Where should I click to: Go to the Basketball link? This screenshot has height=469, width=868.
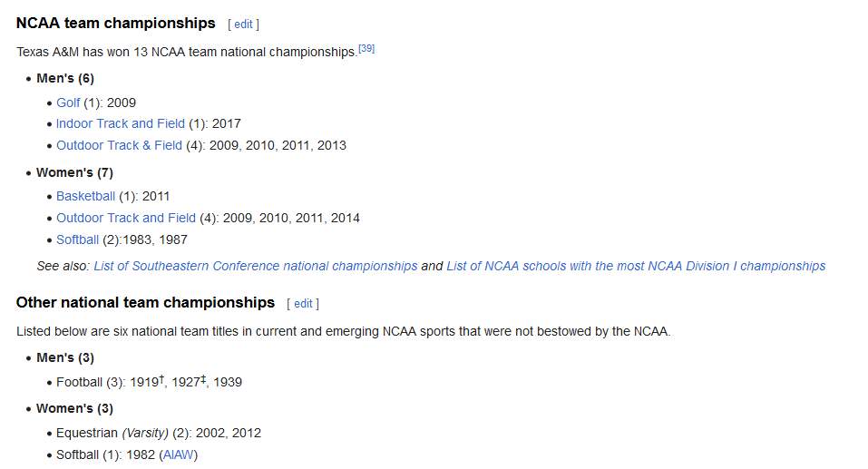click(85, 196)
